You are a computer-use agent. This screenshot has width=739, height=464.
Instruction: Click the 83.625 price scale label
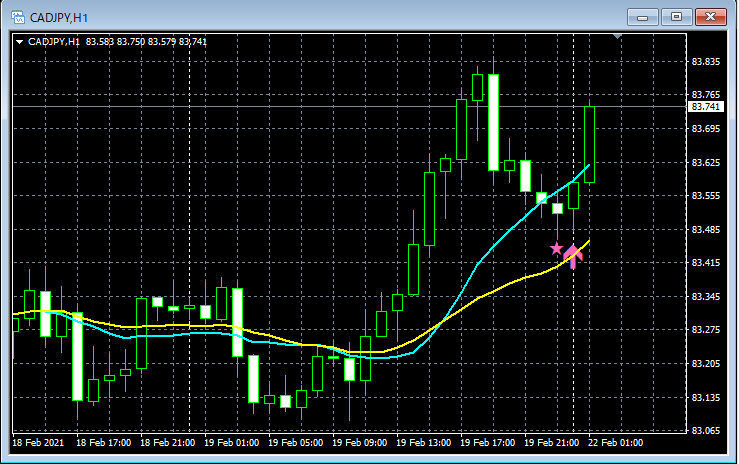coord(706,163)
